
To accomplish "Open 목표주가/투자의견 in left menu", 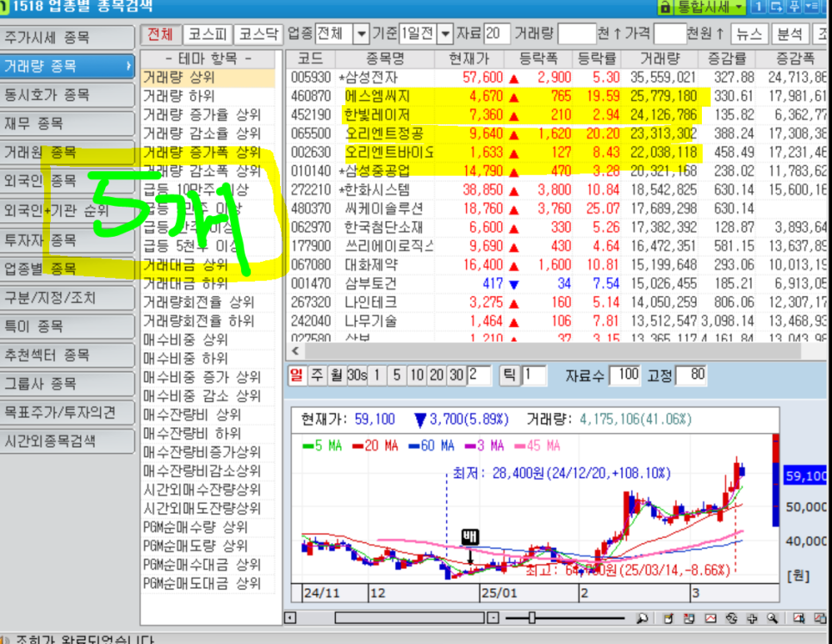I will coord(67,412).
